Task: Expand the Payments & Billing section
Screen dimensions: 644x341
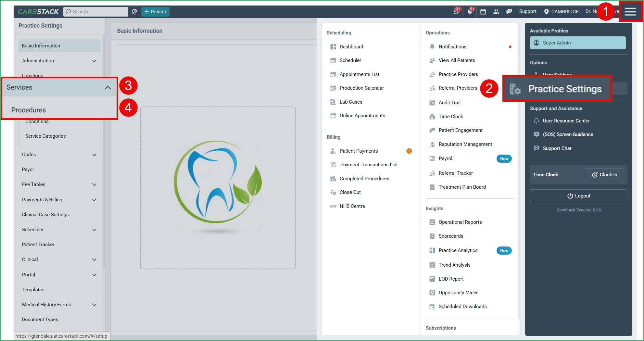Action: pos(94,200)
